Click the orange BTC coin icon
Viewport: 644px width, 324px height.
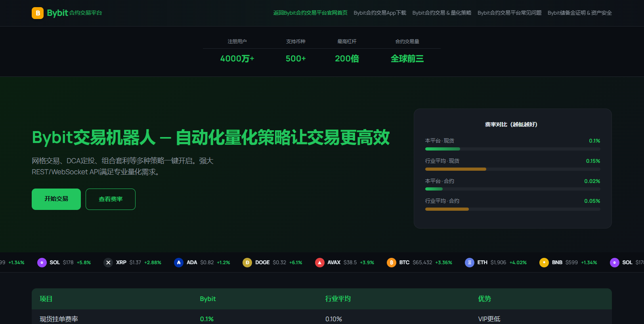tap(392, 263)
